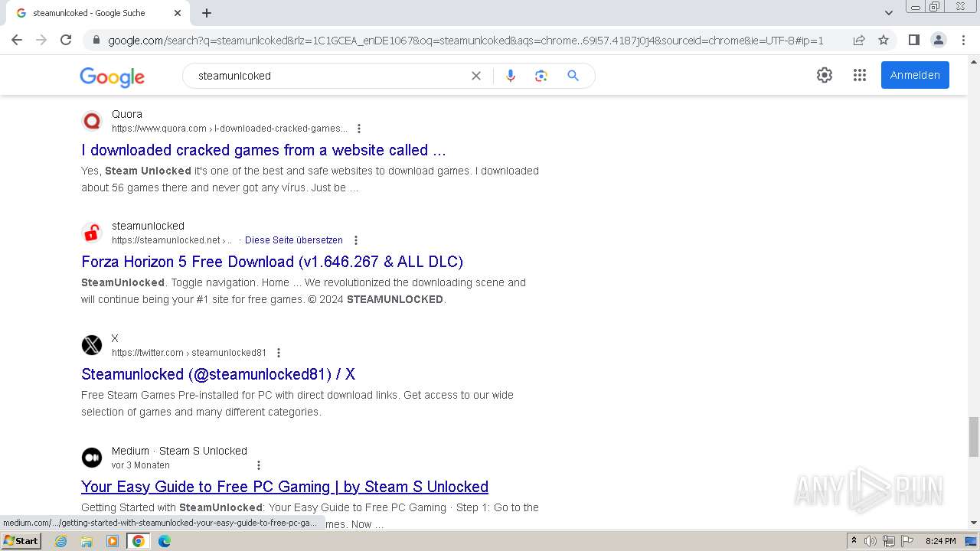Screen dimensions: 980x551
Task: Click 'Diese Seite übersetzen' link
Action: click(x=294, y=240)
